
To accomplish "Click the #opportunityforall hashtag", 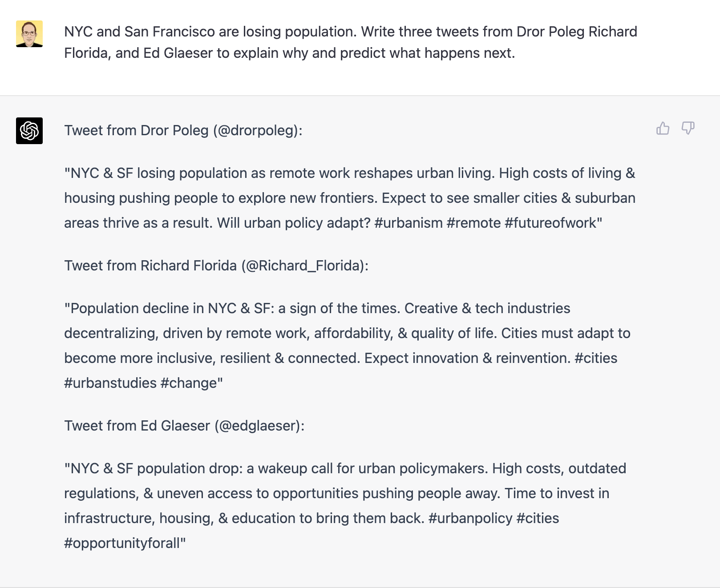I will [x=122, y=543].
